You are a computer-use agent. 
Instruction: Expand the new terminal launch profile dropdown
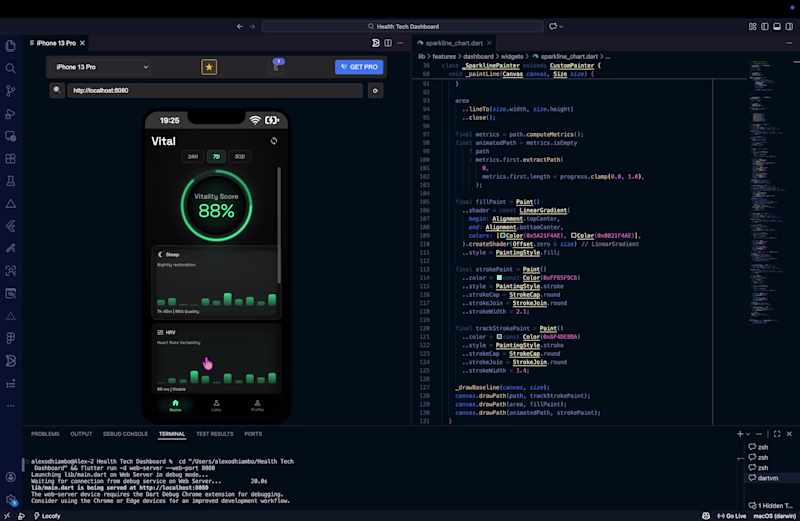(749, 434)
